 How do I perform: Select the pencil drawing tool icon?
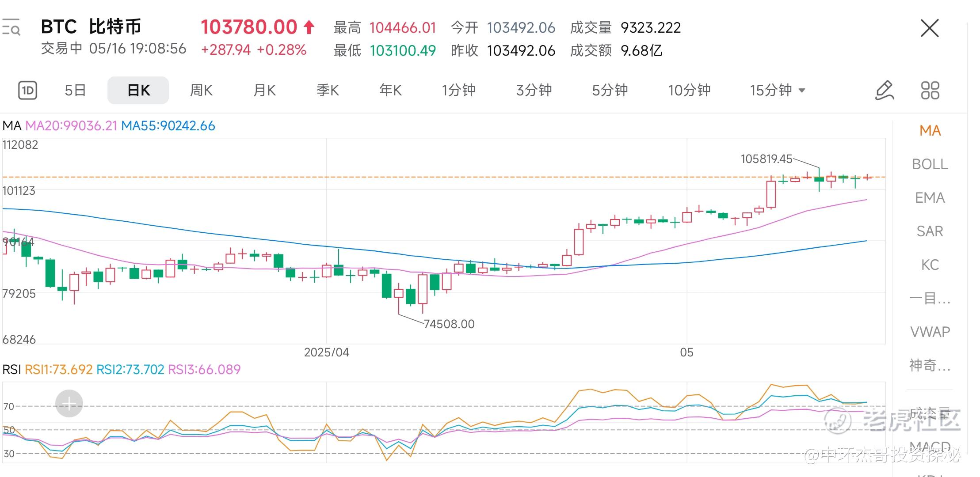pos(885,91)
